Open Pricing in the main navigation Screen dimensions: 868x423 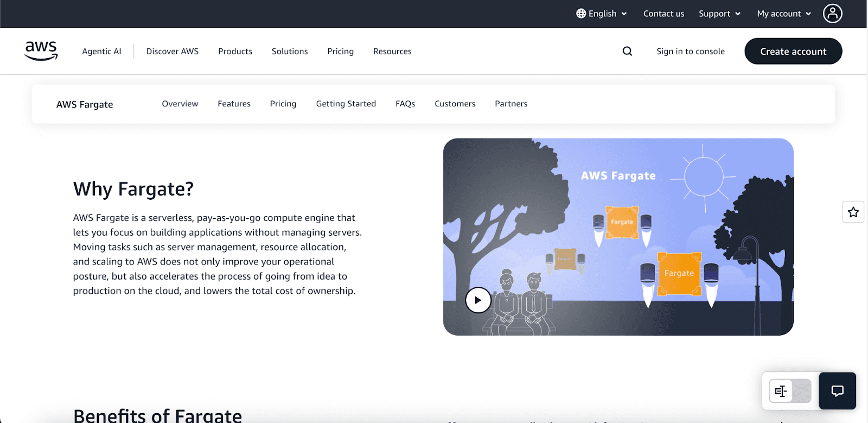[340, 51]
